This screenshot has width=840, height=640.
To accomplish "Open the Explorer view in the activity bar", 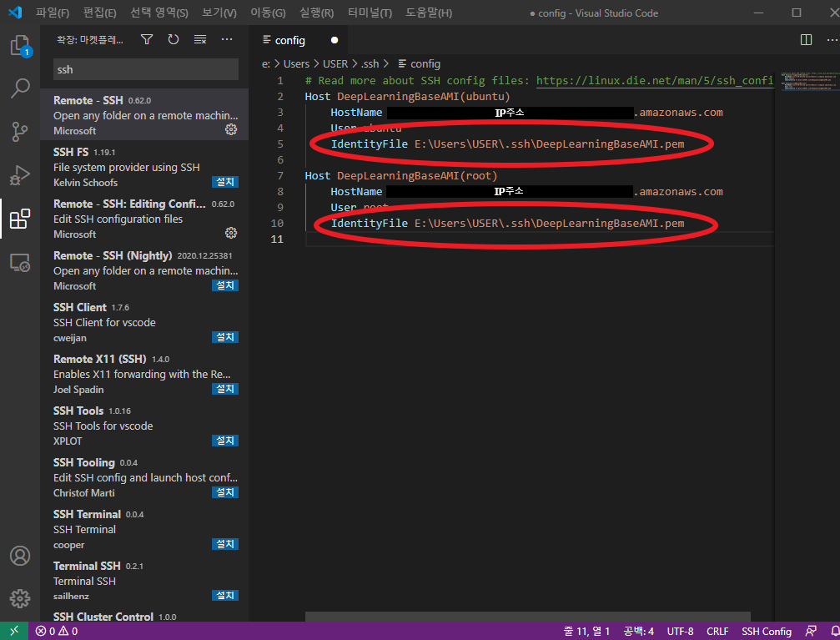I will pyautogui.click(x=20, y=46).
